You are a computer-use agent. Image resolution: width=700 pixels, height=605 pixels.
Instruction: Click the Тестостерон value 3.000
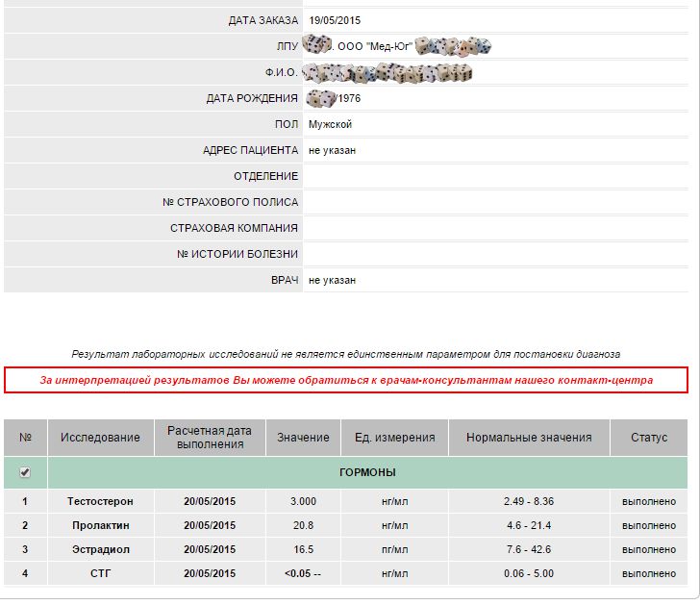click(x=303, y=501)
